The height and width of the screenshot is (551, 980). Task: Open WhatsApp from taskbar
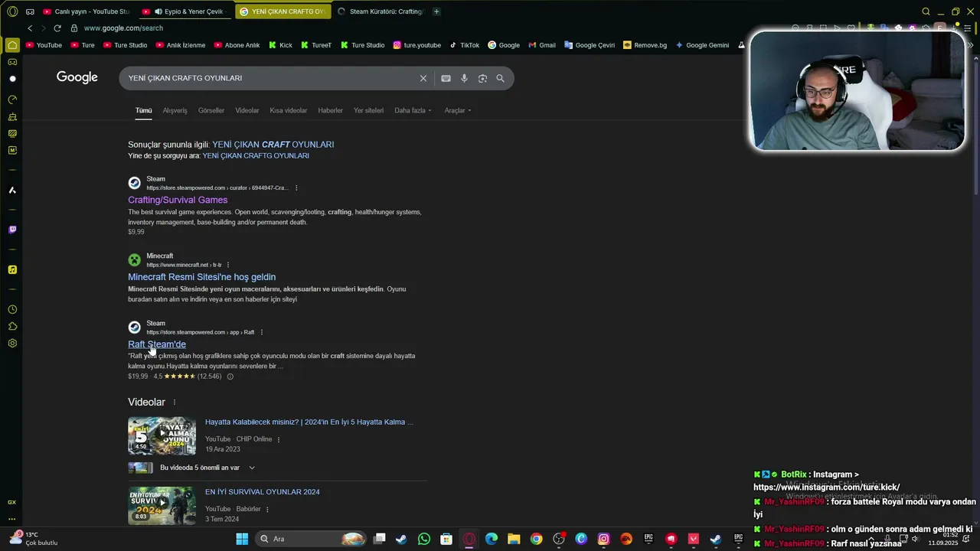click(x=424, y=539)
